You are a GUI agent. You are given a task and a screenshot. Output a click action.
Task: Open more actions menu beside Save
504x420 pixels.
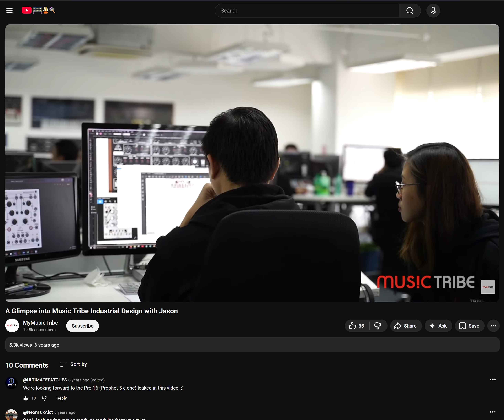click(x=494, y=326)
